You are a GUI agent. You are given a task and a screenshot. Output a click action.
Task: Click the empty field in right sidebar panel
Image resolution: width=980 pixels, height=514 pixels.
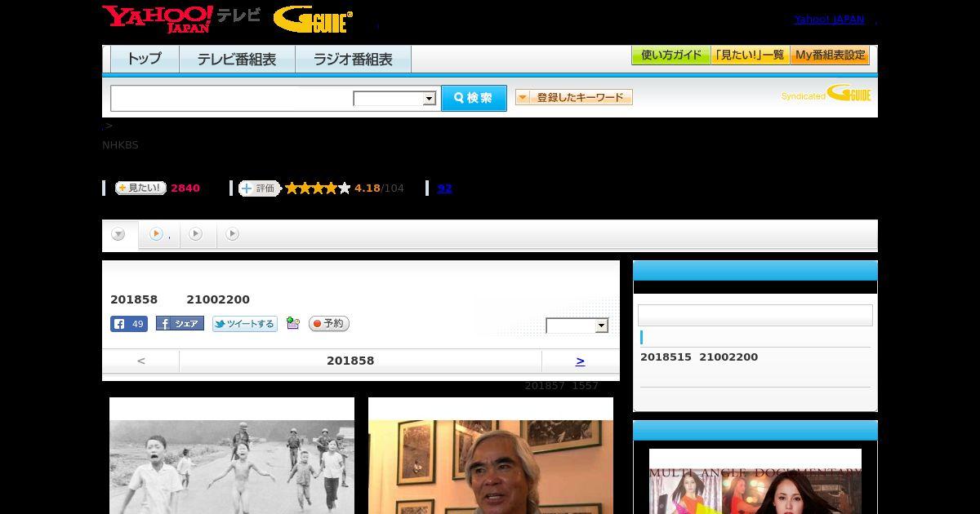[x=755, y=315]
